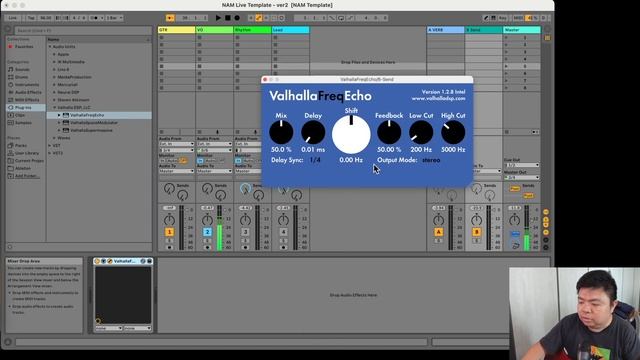The height and width of the screenshot is (360, 640).
Task: Toggle return track B activator button
Action: [x=476, y=232]
